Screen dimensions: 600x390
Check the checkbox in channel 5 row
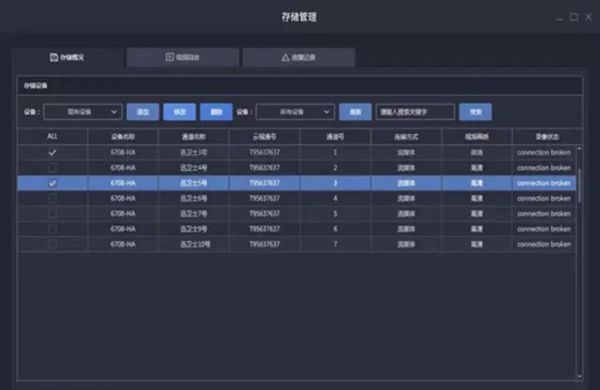[x=52, y=214]
